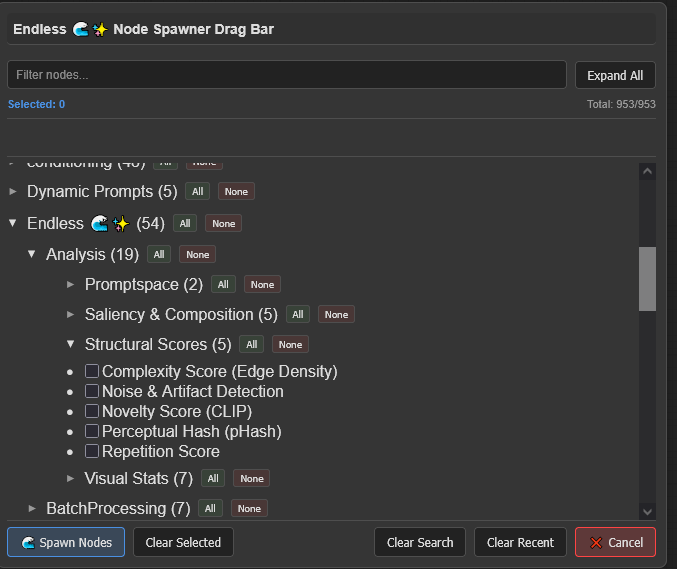
Task: Click into the Filter nodes search field
Action: (286, 75)
